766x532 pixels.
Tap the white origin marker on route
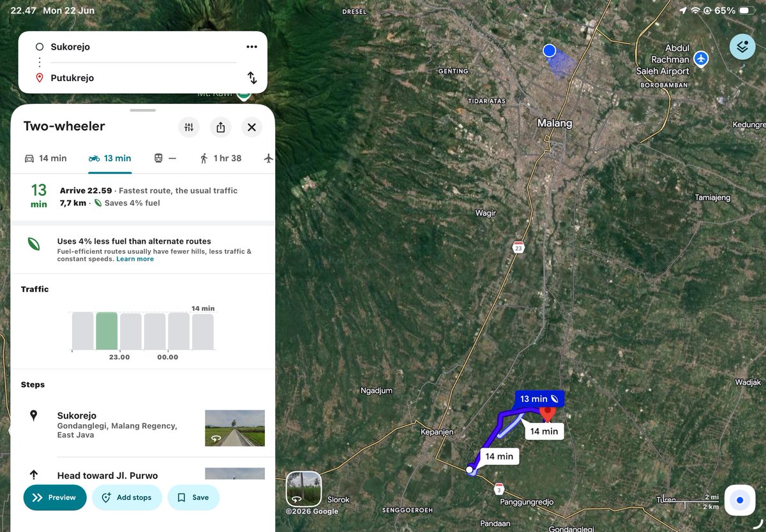(x=470, y=469)
